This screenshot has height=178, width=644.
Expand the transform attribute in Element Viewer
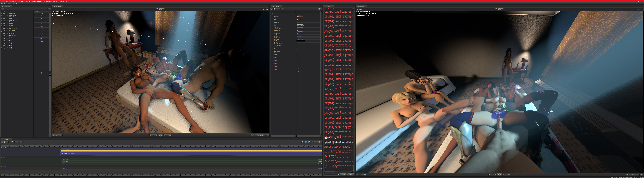pyautogui.click(x=273, y=17)
